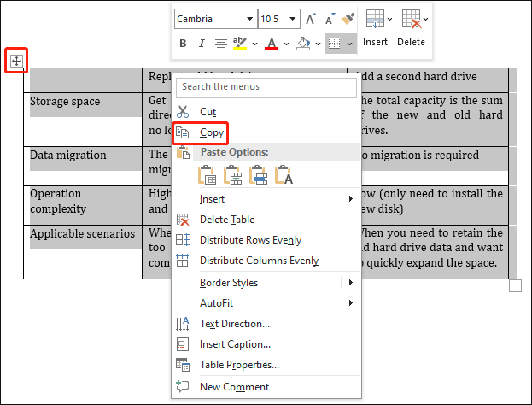Viewport: 532px width, 405px height.
Task: Click the Search the menus field
Action: (x=266, y=88)
